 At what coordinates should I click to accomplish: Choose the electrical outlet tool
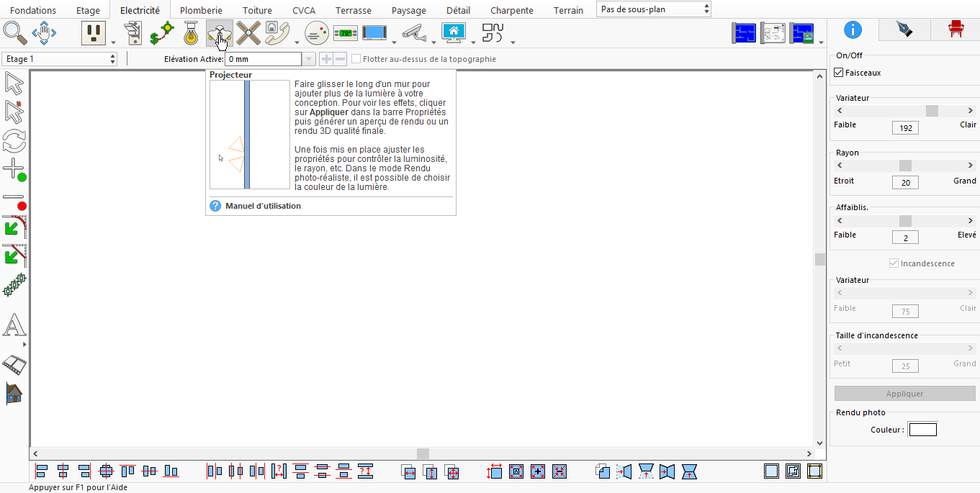[94, 32]
